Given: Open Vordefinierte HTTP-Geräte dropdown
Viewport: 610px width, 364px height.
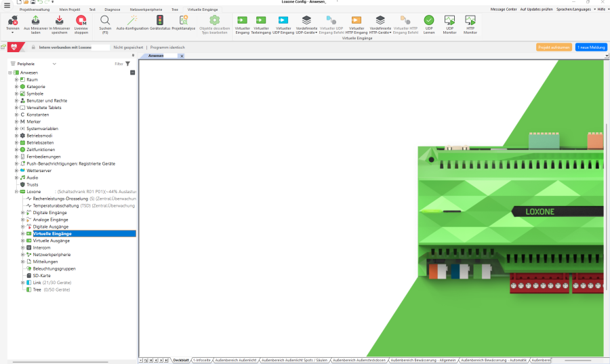Looking at the screenshot, I should tap(380, 24).
